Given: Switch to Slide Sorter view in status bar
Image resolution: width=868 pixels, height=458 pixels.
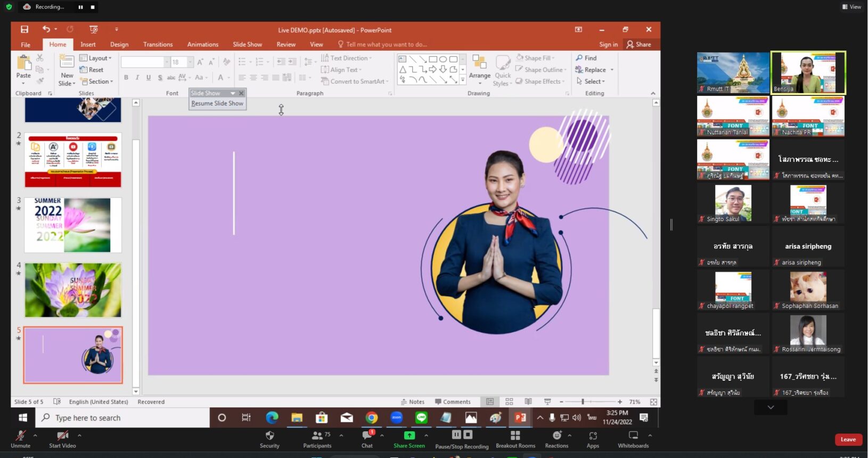Looking at the screenshot, I should [x=509, y=402].
